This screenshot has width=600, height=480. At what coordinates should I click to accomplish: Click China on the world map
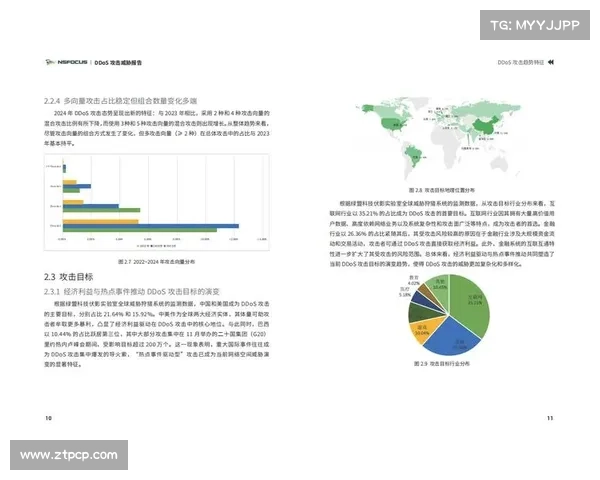pyautogui.click(x=486, y=126)
